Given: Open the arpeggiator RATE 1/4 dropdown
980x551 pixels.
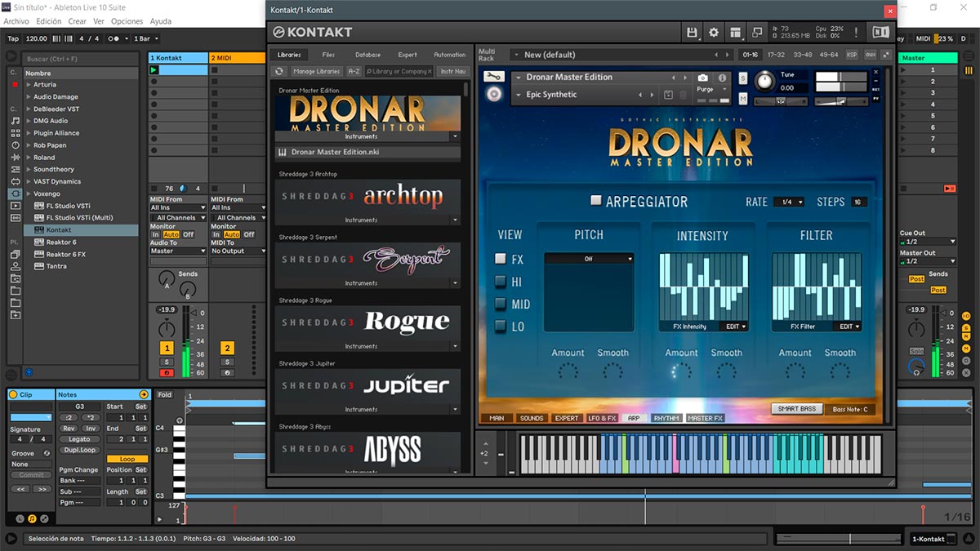Looking at the screenshot, I should coord(788,202).
